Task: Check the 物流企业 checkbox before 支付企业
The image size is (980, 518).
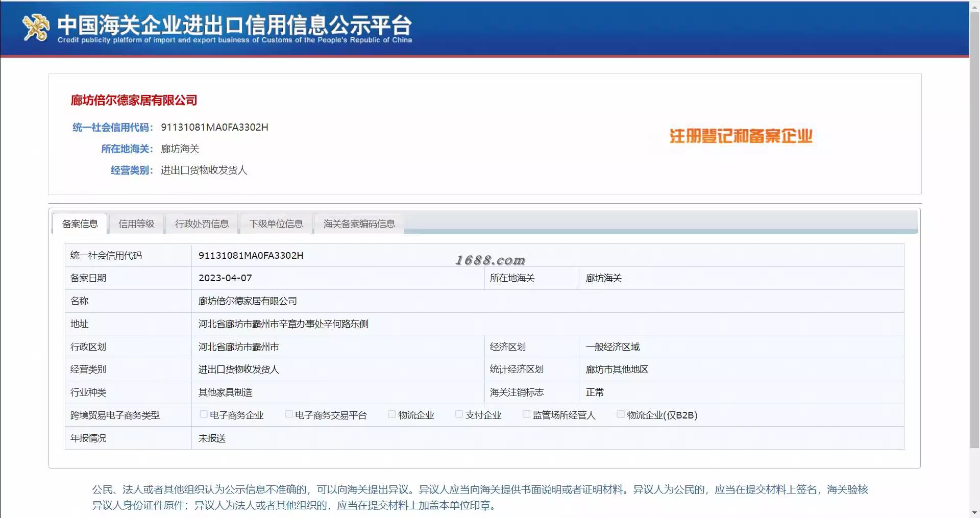Action: tap(391, 414)
